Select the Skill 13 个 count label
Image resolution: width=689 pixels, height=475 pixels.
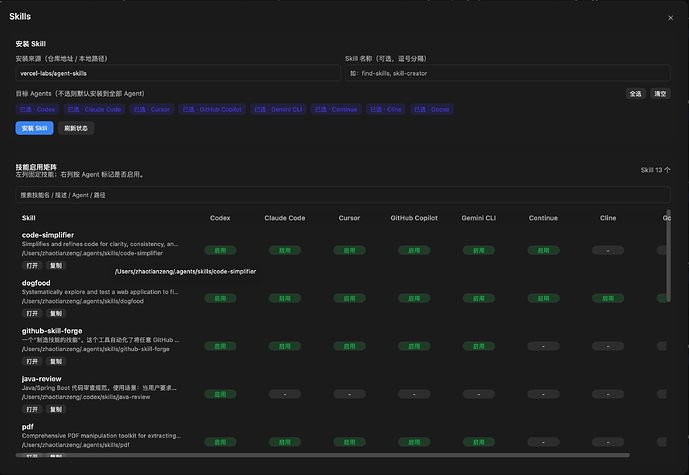click(655, 170)
